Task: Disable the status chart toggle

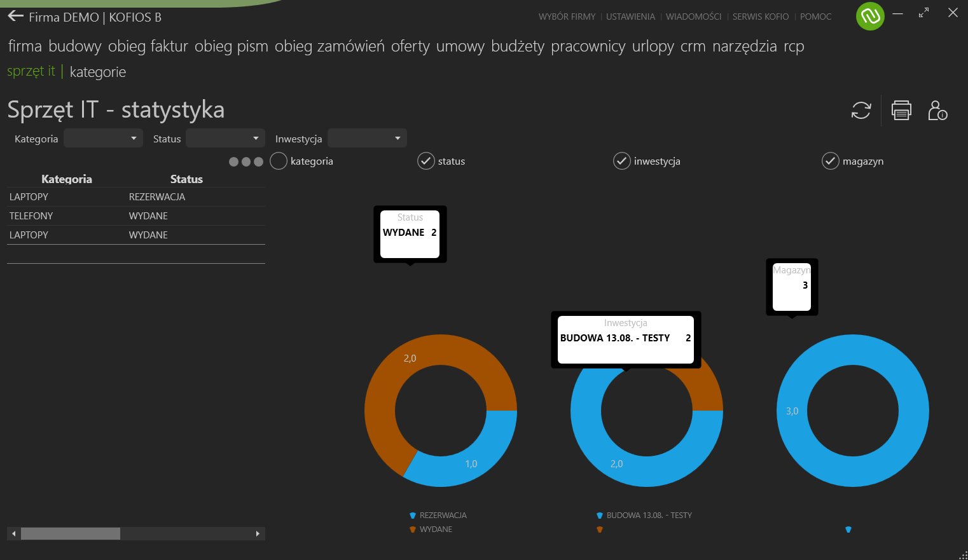Action: (x=426, y=161)
